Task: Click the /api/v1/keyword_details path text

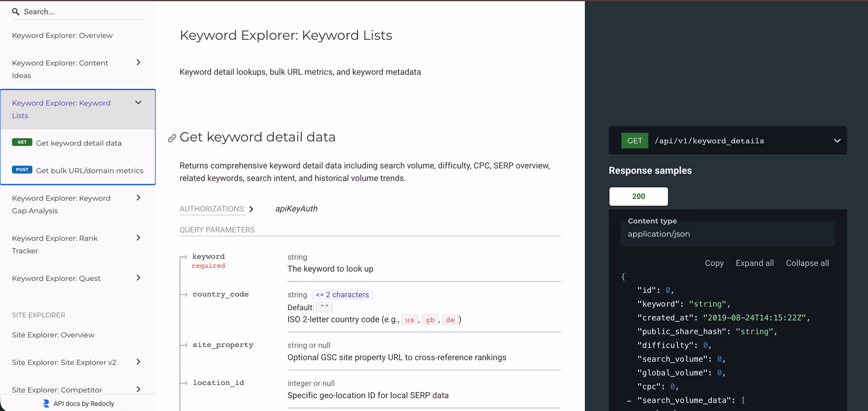Action: [x=709, y=141]
